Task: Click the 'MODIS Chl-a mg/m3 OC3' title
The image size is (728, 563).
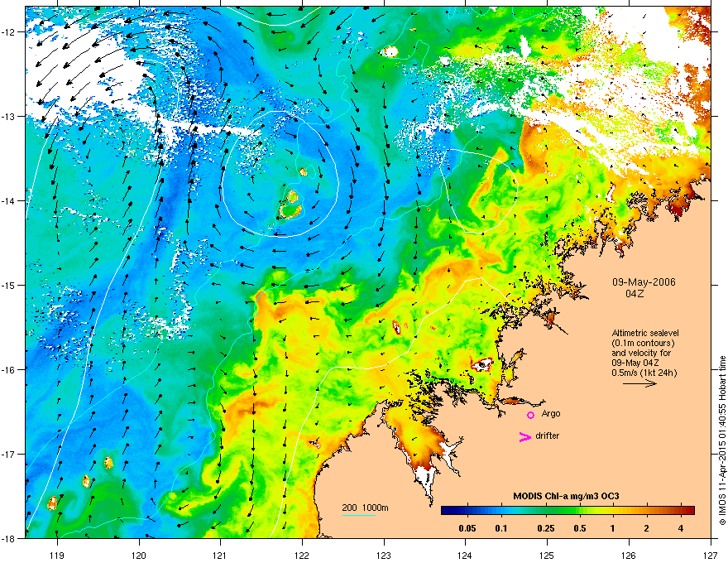Action: 566,496
